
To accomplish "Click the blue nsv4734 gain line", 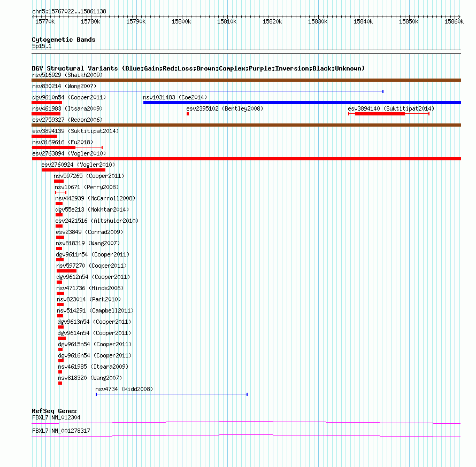I will (172, 394).
